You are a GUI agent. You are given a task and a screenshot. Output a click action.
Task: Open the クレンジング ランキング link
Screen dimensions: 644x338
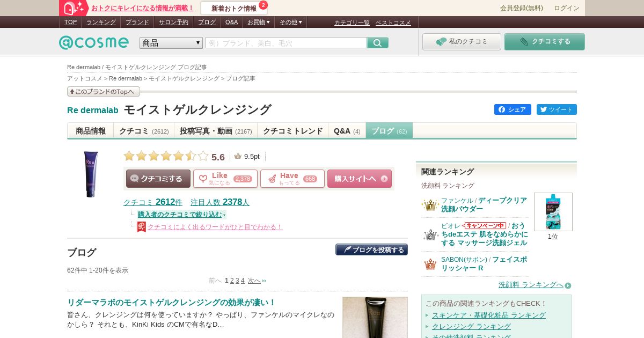tap(471, 326)
